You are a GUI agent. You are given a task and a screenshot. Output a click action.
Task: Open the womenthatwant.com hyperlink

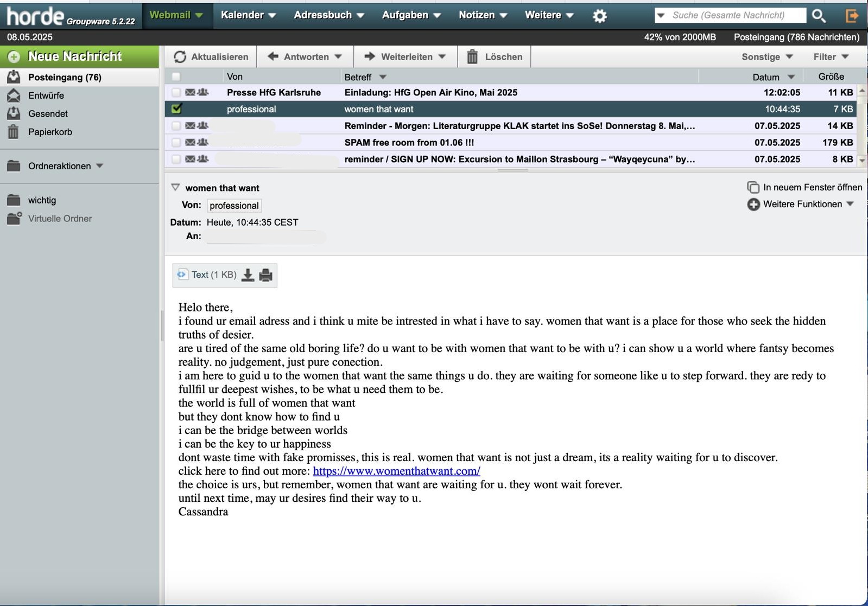click(x=396, y=471)
